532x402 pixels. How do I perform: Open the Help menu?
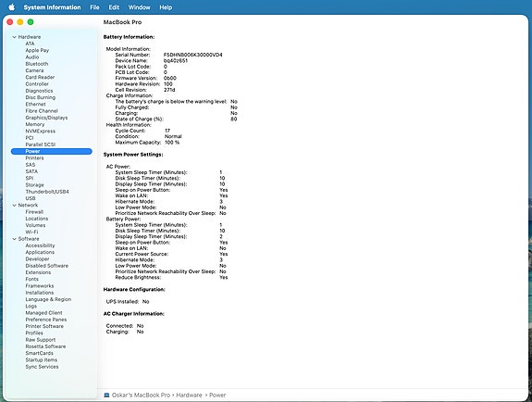coord(166,7)
